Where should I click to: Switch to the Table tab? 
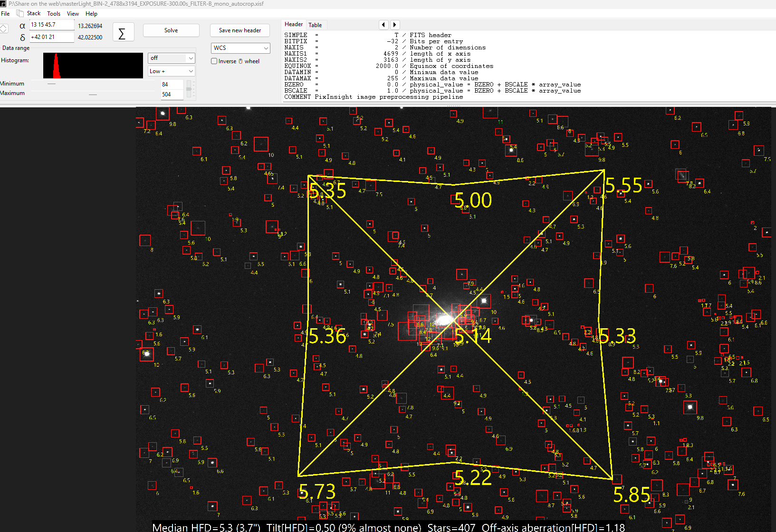[315, 25]
